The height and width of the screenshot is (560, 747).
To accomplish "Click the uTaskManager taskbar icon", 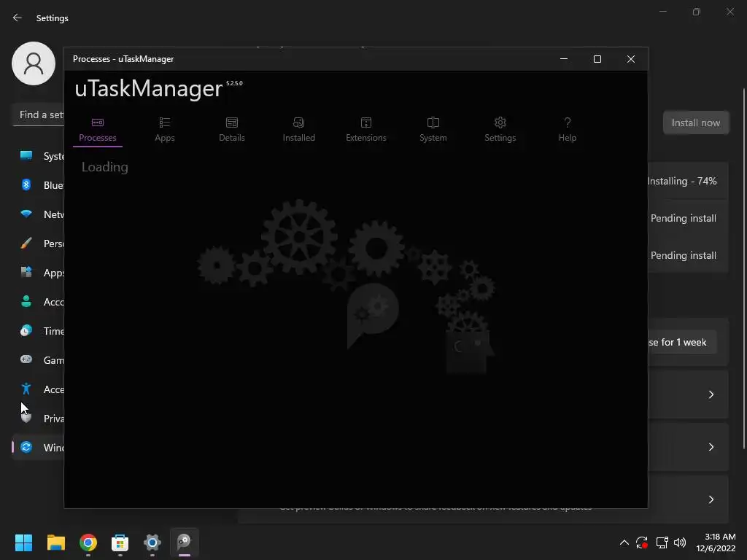I will pos(185,542).
